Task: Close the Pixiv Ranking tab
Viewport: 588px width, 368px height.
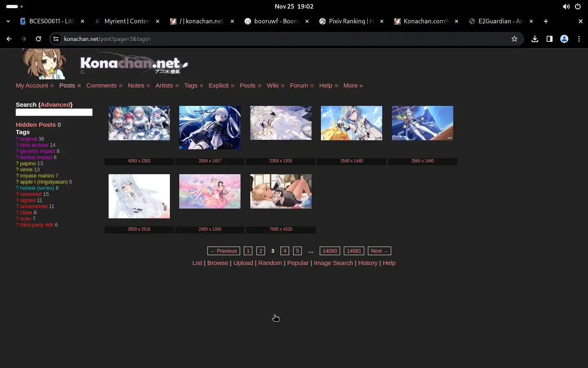Action: click(382, 21)
